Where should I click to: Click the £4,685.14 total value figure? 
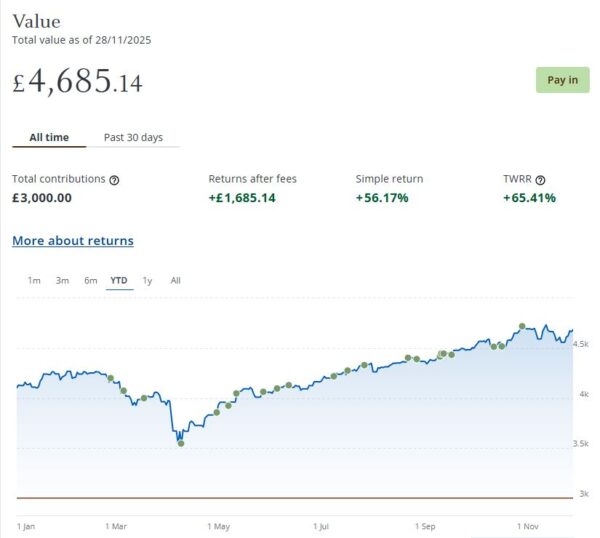(77, 82)
